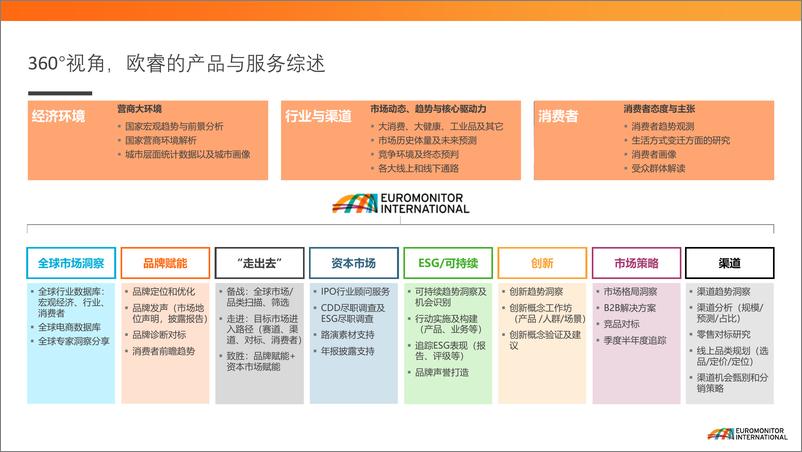
Task: Click the '渠道趋势洞察' bullet
Action: click(x=723, y=291)
